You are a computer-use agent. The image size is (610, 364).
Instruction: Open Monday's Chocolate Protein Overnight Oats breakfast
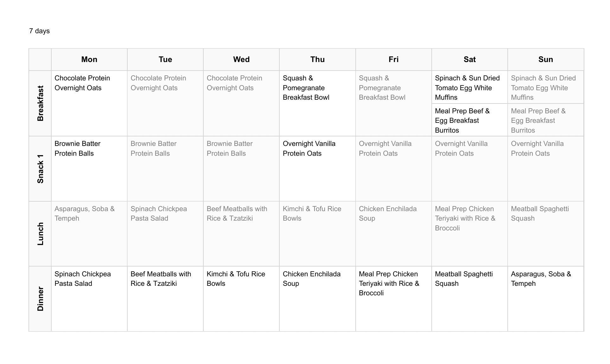82,83
